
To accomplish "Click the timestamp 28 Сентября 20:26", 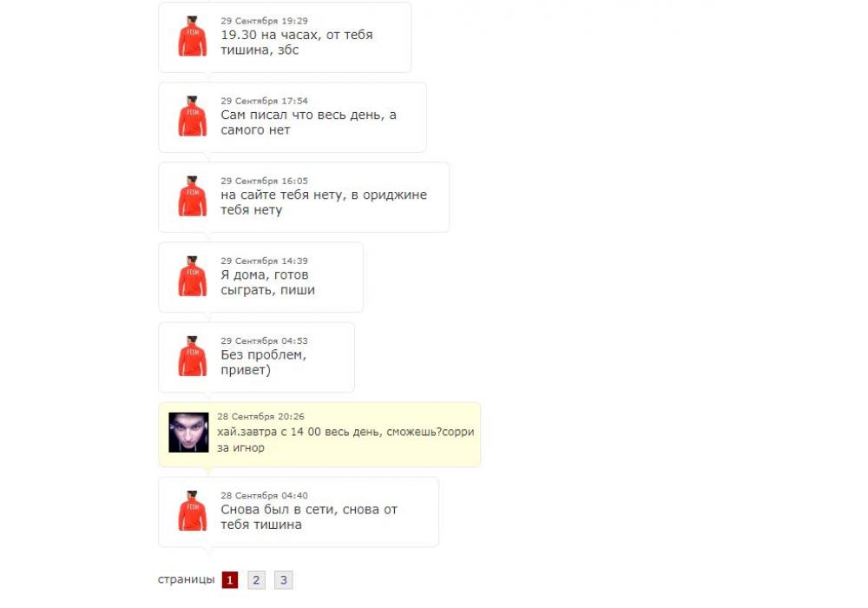I will 260,416.
